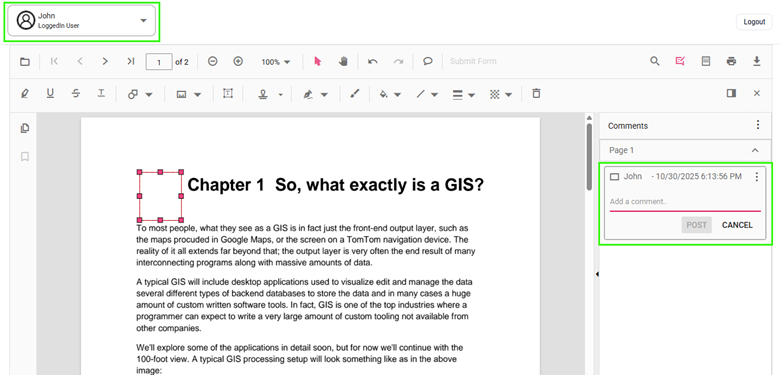Open the stamp annotation dropdown
Image resolution: width=780 pixels, height=375 pixels.
point(270,94)
